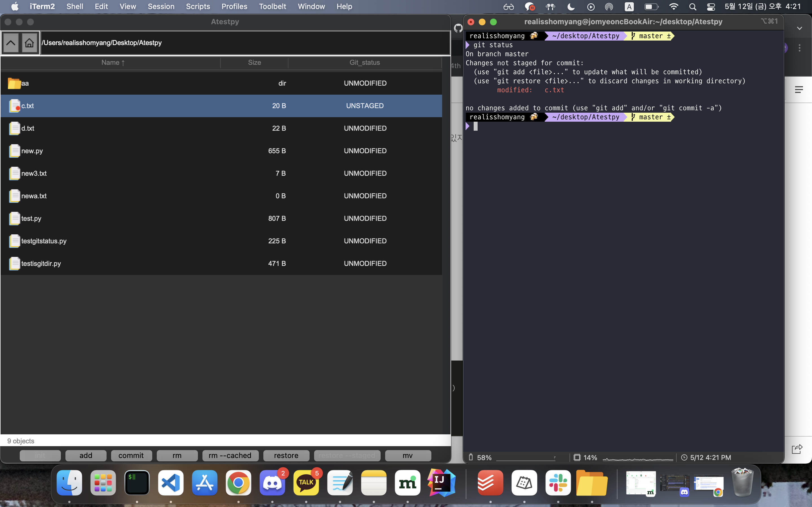This screenshot has height=507, width=812.
Task: Expand the chevron at top right corner
Action: (x=800, y=28)
